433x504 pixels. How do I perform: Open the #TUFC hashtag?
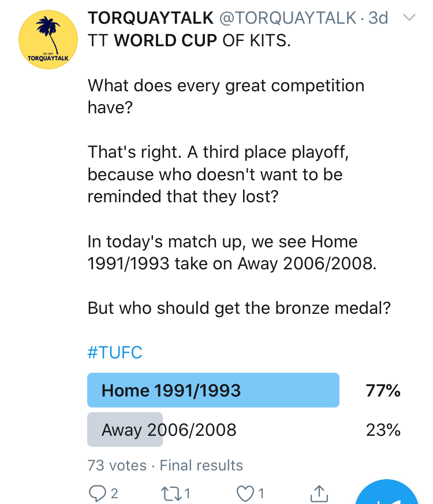tap(114, 353)
